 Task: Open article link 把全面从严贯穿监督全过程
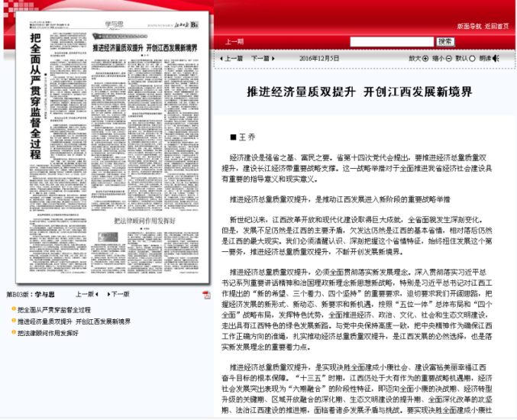click(53, 310)
